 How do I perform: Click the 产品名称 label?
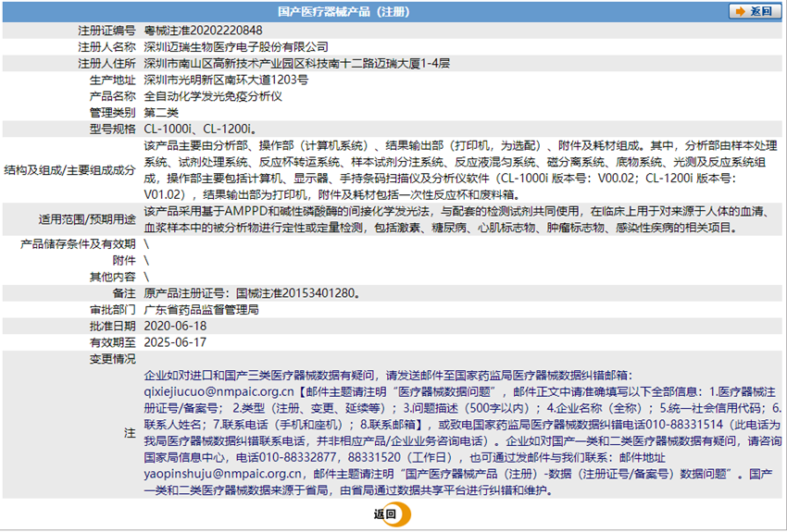(x=112, y=96)
